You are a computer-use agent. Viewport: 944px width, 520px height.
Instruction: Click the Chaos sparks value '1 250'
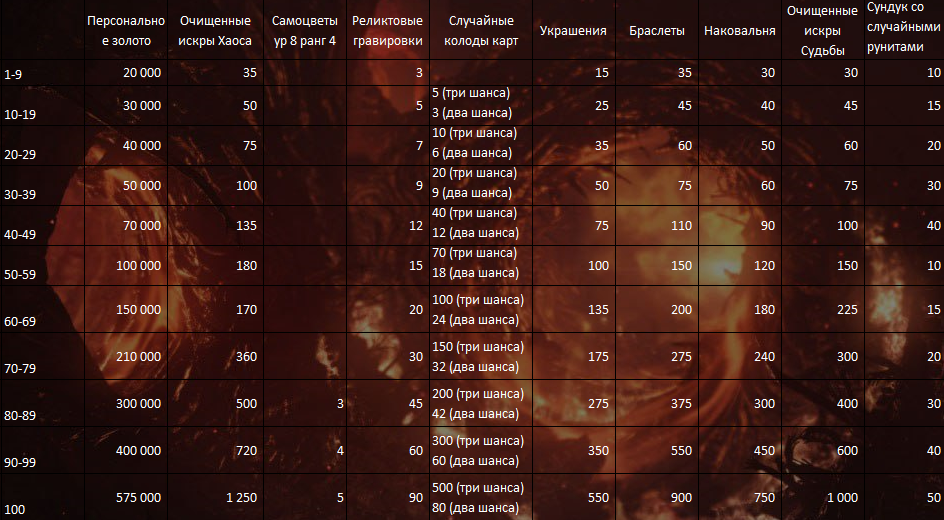click(241, 497)
